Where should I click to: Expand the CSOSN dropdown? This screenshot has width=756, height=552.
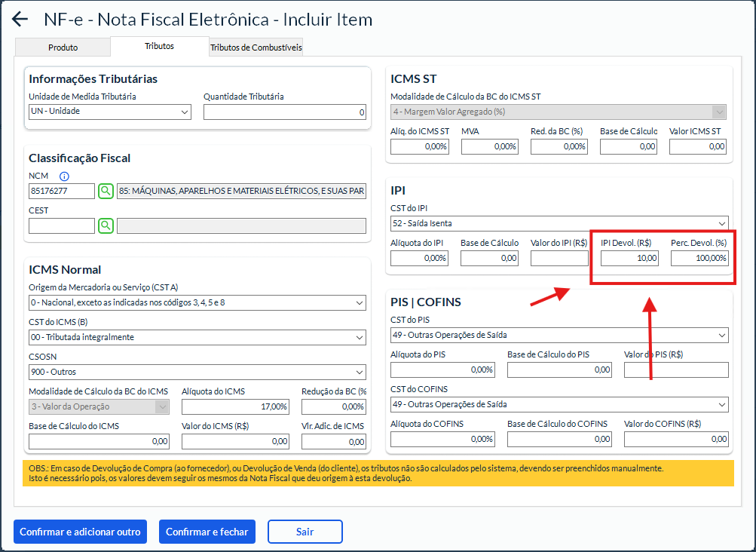pos(197,373)
